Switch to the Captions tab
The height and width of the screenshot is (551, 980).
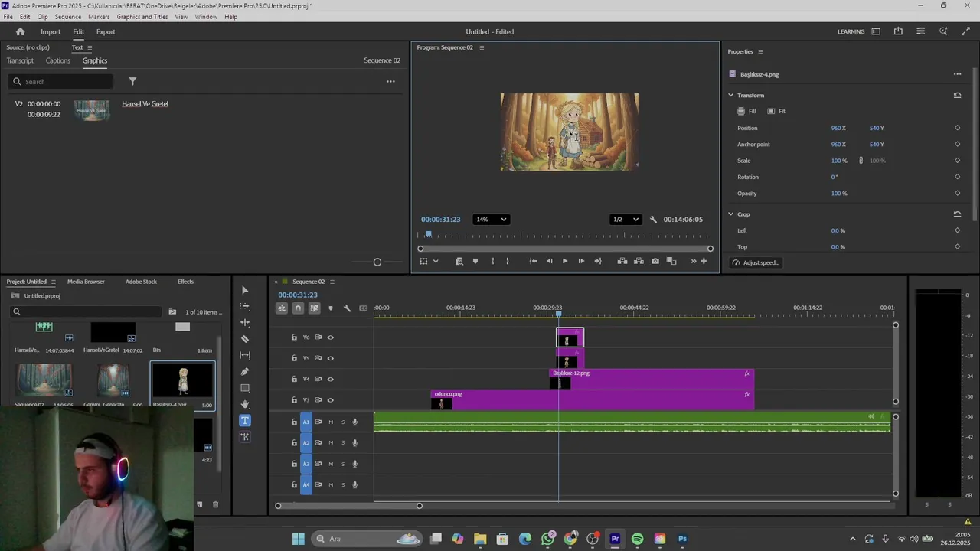click(58, 60)
